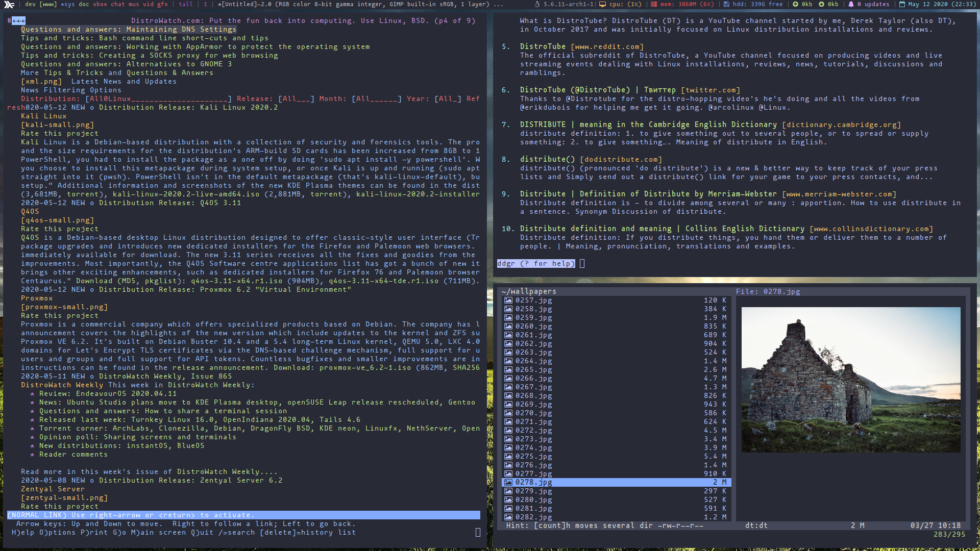Click the stone cottage image preview
The height and width of the screenshot is (551, 980).
850,380
